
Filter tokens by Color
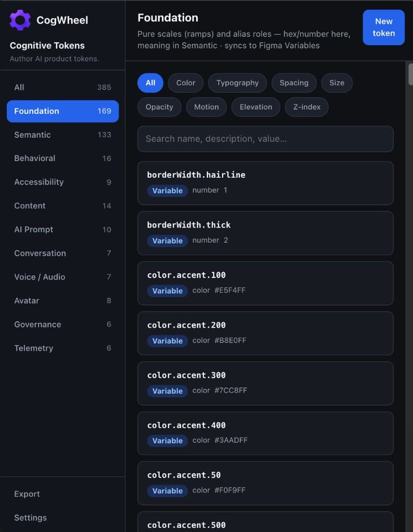(186, 83)
